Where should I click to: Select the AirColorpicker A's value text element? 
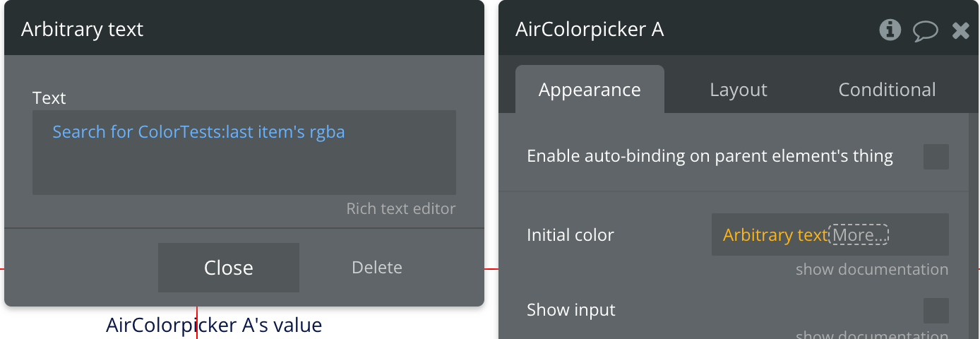[x=214, y=325]
